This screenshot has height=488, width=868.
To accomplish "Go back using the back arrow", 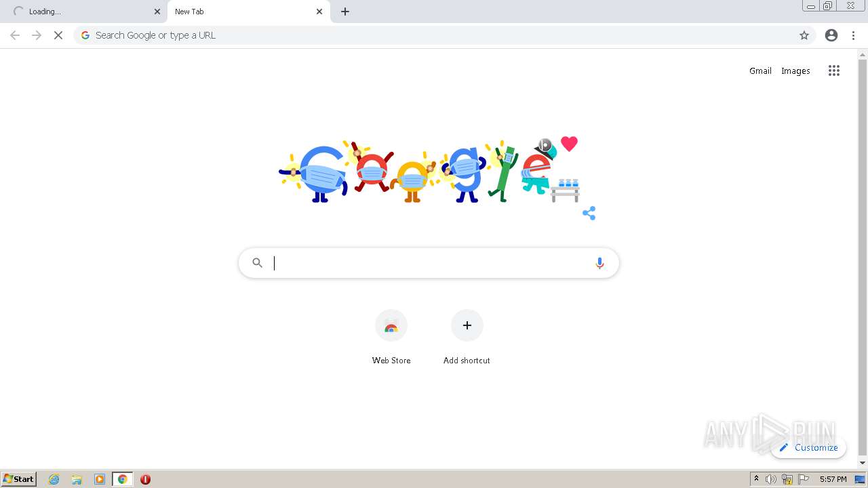I will (x=15, y=35).
